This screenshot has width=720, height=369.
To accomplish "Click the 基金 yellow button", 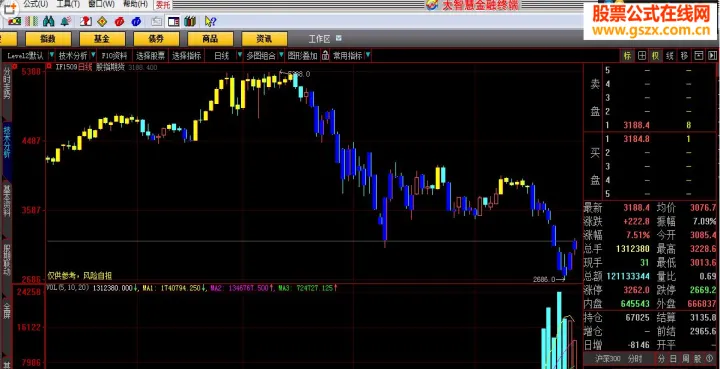I will (102, 39).
